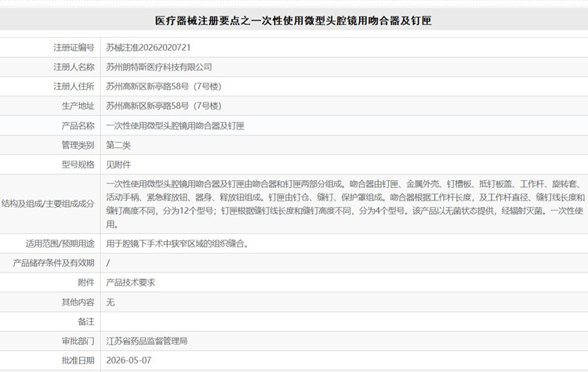This screenshot has height=372, width=588.
Task: Select the address value in the 生产地址 row
Action: tap(164, 106)
